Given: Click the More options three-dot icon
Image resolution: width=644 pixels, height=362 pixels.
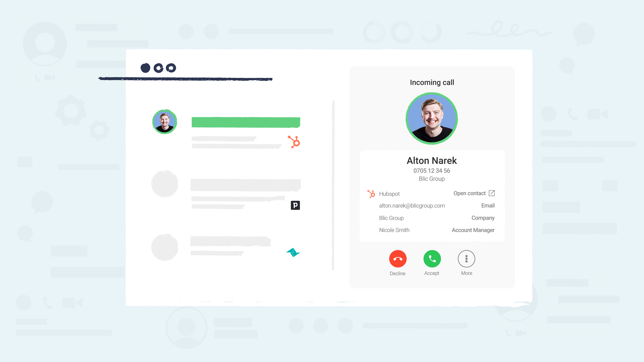Looking at the screenshot, I should tap(466, 259).
